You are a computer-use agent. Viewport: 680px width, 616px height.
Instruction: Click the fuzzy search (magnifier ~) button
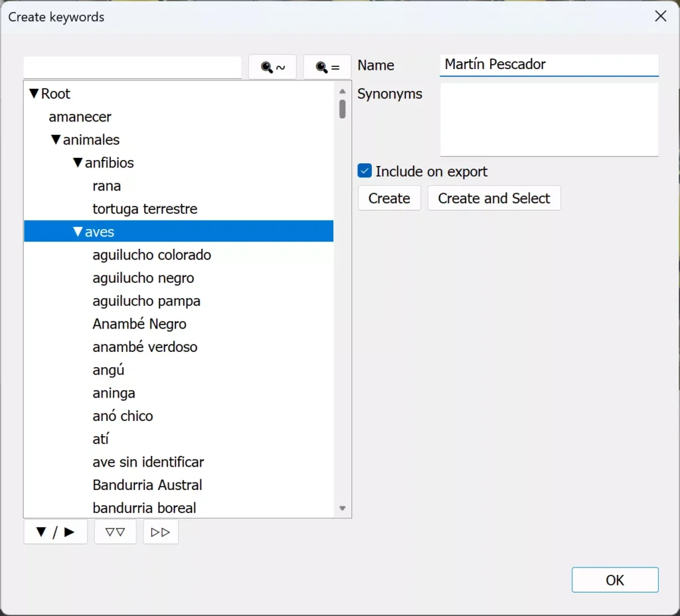[x=272, y=67]
